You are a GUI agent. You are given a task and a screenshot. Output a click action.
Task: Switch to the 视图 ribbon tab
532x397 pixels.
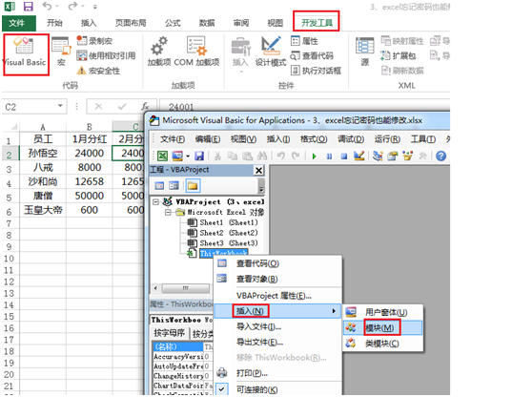[276, 23]
